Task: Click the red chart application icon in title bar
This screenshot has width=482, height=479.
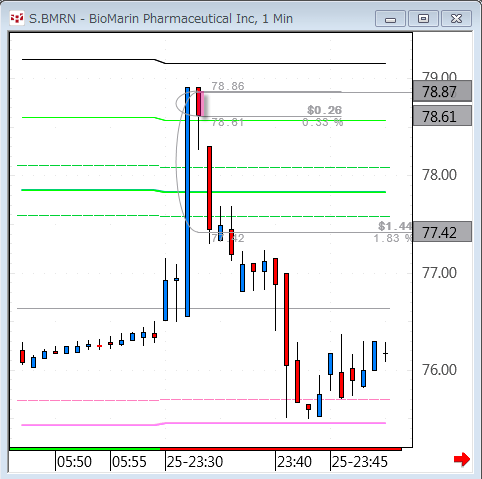Action: tap(17, 19)
